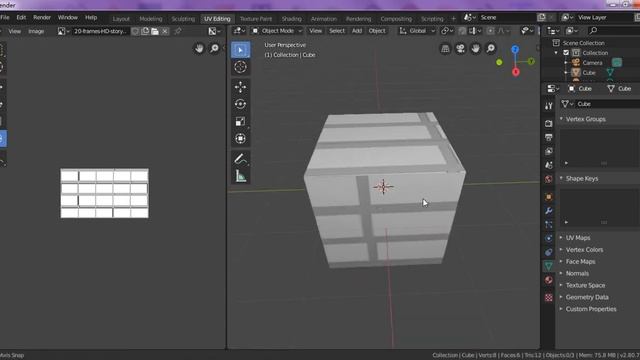Click the mesh name field Cube
640x360 pixels.
(607, 104)
